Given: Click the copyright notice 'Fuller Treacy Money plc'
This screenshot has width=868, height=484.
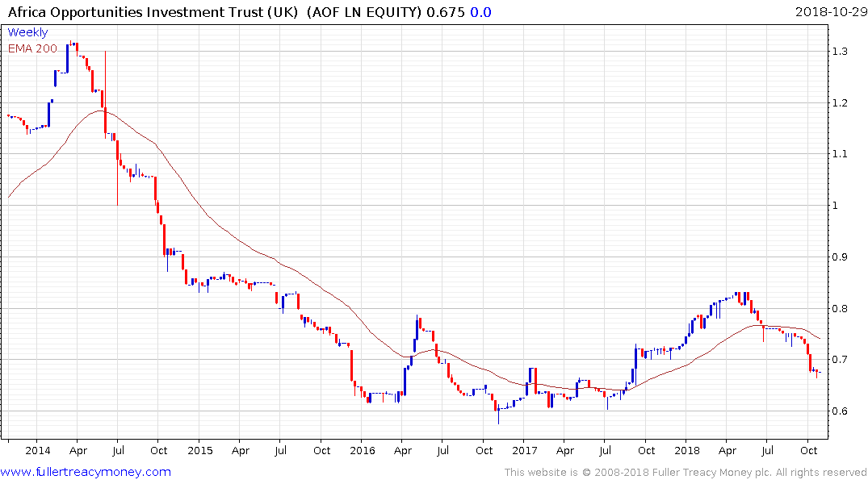Looking at the screenshot, I should click(x=711, y=473).
